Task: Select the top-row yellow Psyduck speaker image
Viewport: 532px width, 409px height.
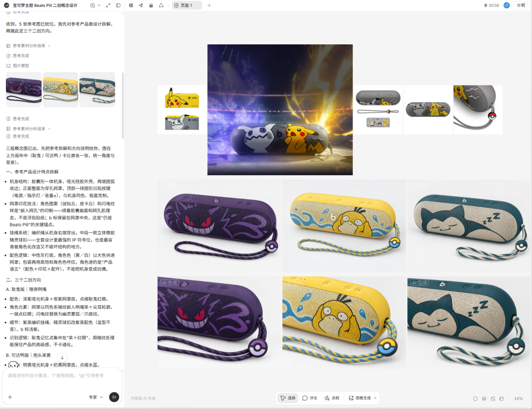Action: 344,226
